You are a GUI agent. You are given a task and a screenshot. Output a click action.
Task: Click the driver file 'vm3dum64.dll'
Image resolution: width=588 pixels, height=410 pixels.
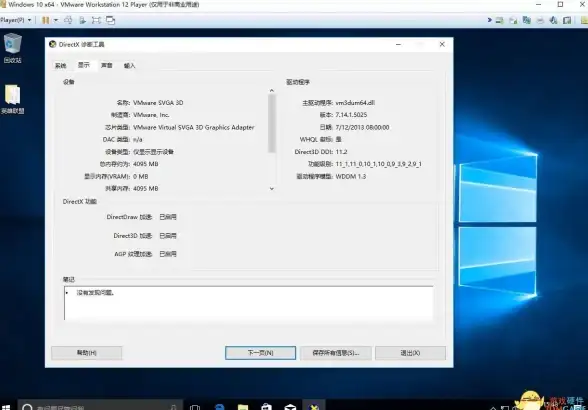click(355, 103)
